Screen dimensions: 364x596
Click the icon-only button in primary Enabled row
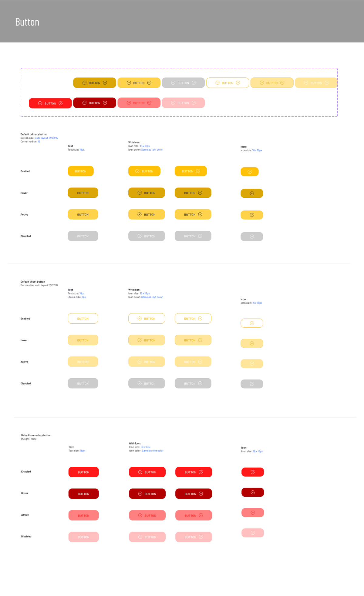click(x=249, y=172)
